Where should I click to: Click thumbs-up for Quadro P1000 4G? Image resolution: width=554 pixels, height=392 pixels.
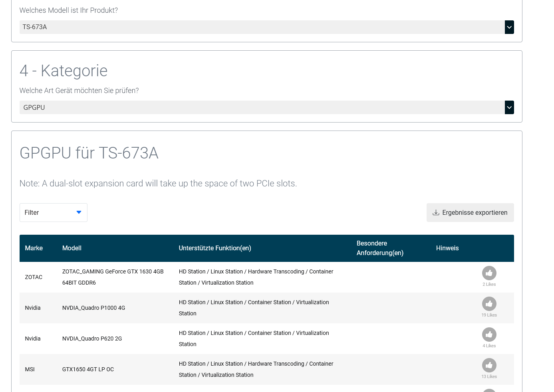489,304
